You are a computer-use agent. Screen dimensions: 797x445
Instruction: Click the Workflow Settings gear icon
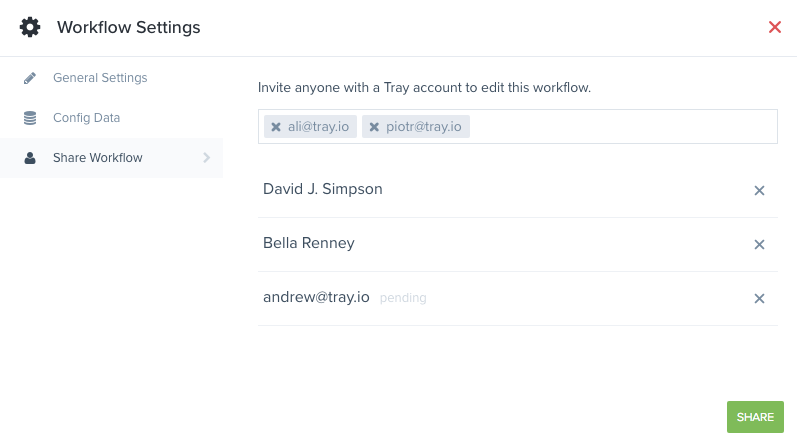[x=30, y=27]
